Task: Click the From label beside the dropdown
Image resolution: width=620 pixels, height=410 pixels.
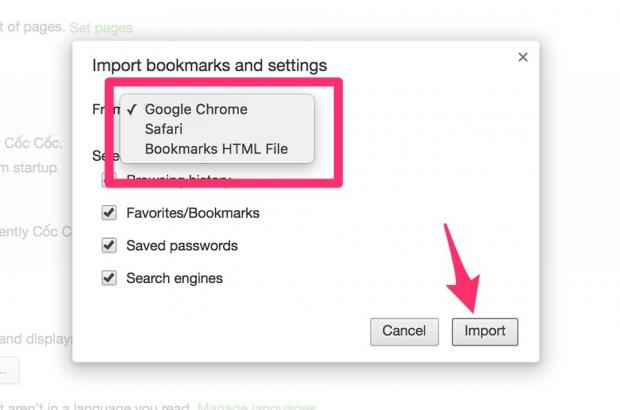Action: pos(102,109)
